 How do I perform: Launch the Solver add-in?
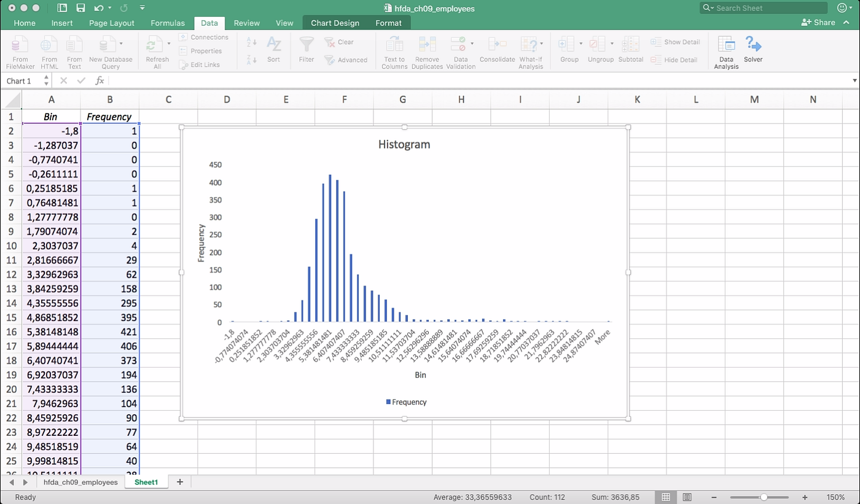[x=753, y=49]
